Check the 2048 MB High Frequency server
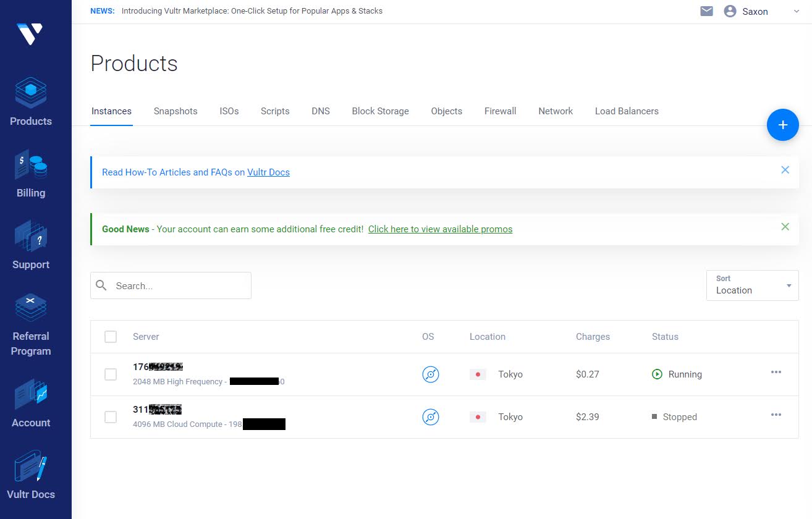Image resolution: width=812 pixels, height=519 pixels. (111, 374)
